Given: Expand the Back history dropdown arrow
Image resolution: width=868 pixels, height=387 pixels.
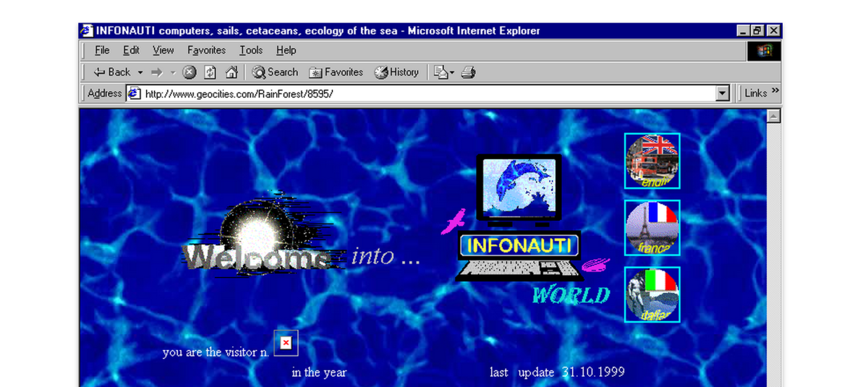Looking at the screenshot, I should (140, 72).
